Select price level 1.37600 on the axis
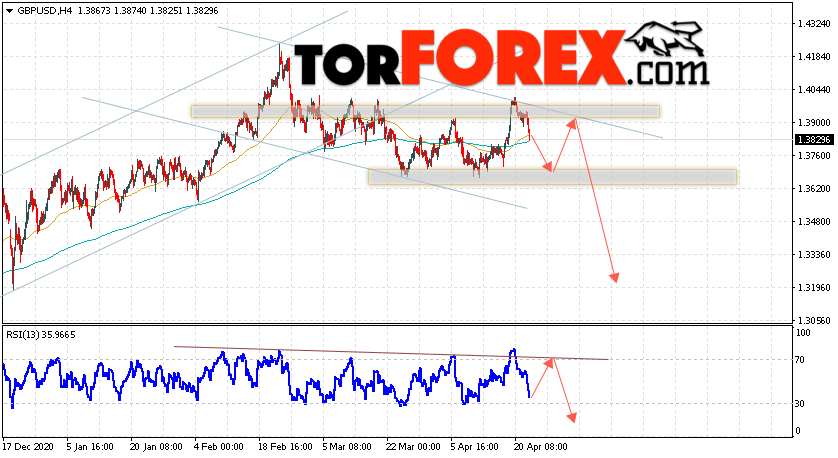 pyautogui.click(x=814, y=156)
